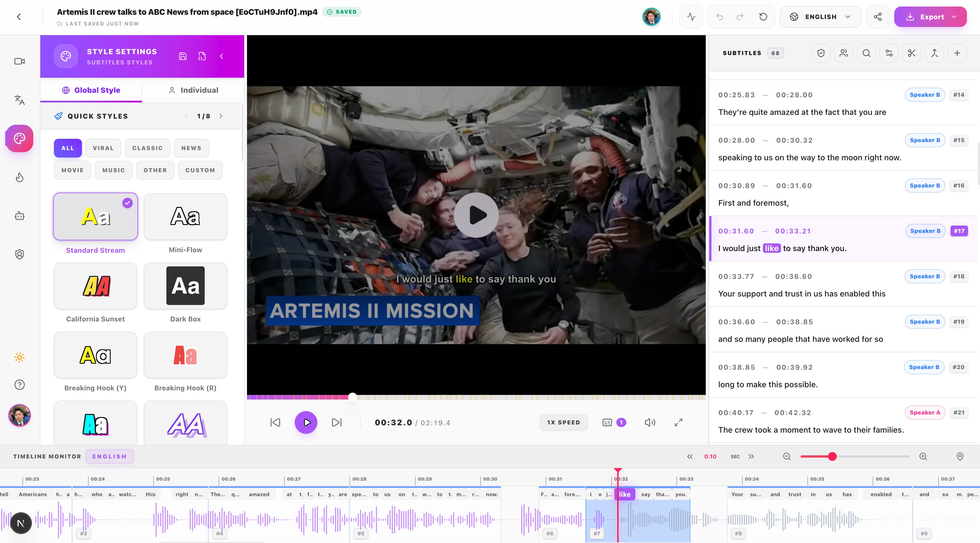Enter fullscreen video preview
This screenshot has width=980, height=543.
(678, 422)
